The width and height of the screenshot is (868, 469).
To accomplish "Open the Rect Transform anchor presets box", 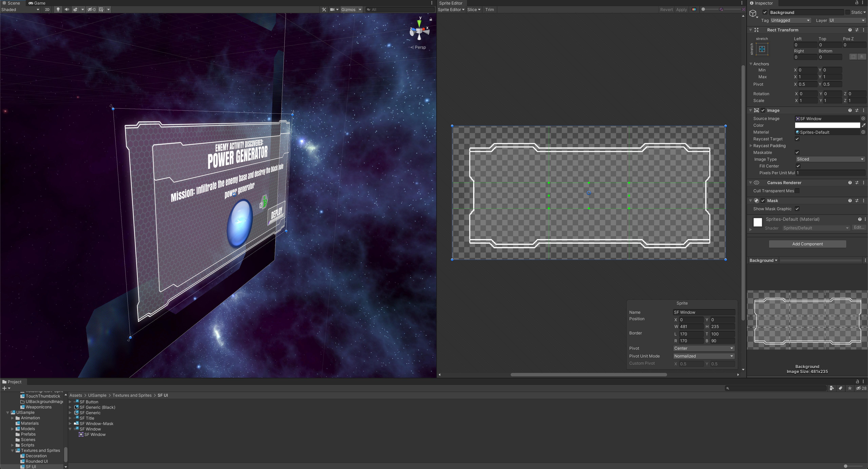I will tap(762, 49).
